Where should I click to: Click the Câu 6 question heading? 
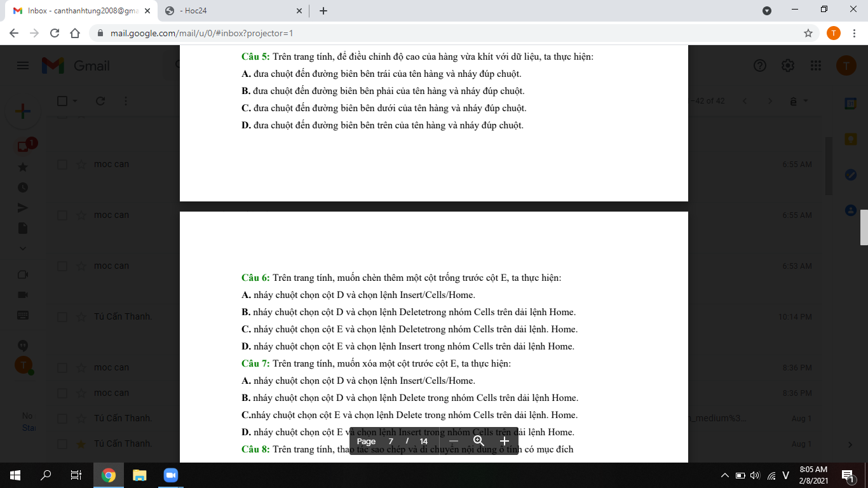255,278
